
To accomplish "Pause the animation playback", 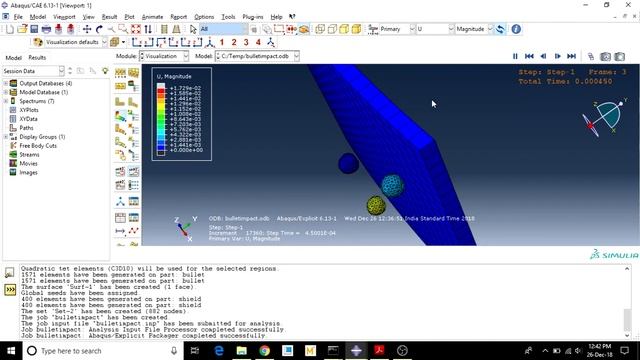I will [515, 56].
